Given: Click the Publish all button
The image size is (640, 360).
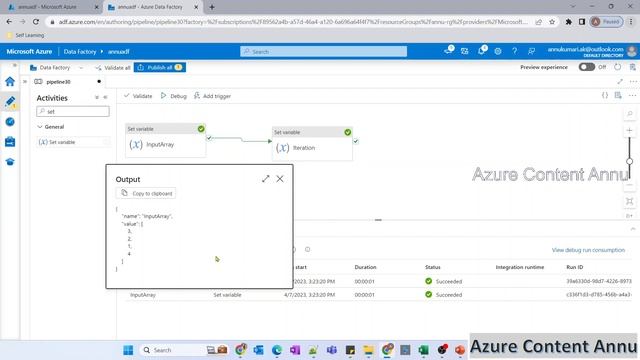Looking at the screenshot, I should 160,67.
